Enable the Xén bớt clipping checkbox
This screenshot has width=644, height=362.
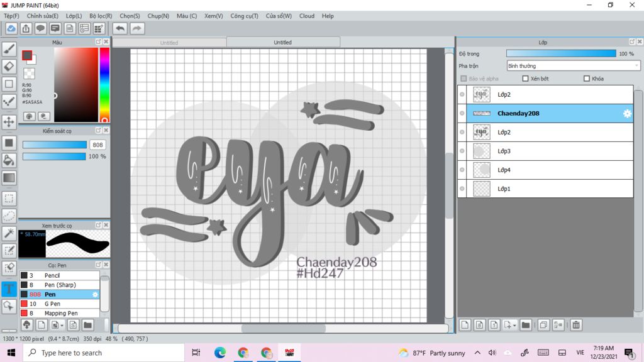(525, 79)
